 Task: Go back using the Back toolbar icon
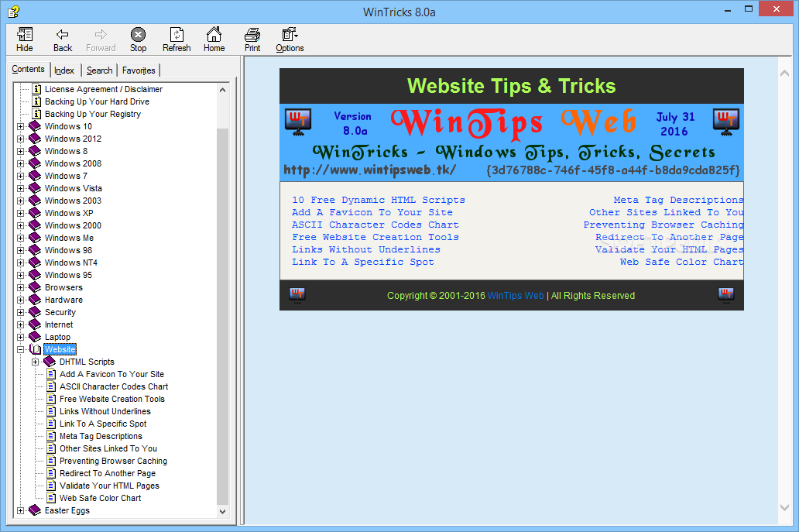(63, 39)
